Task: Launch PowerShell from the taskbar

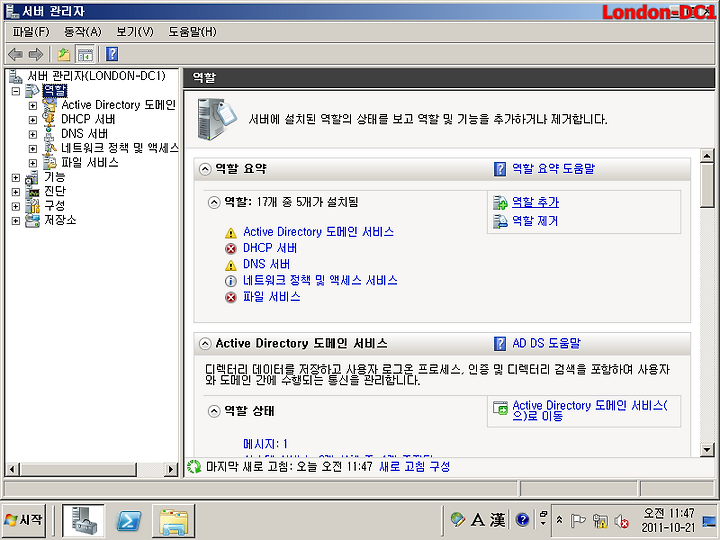Action: 128,520
